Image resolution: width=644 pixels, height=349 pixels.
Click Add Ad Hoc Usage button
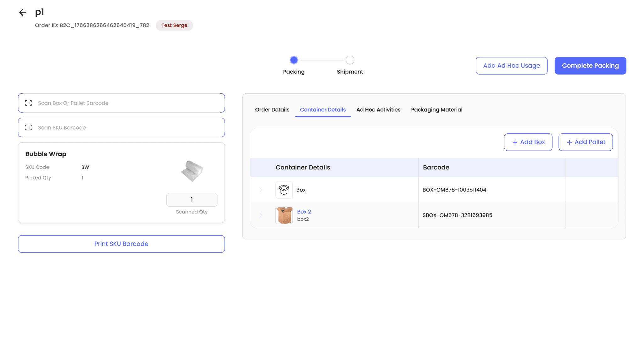(511, 66)
